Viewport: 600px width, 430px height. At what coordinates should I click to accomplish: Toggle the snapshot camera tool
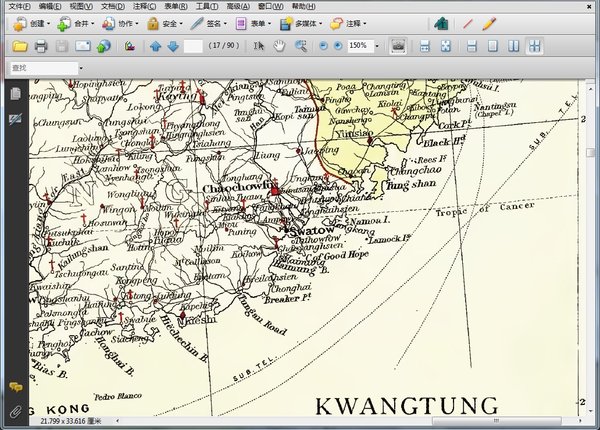click(398, 46)
